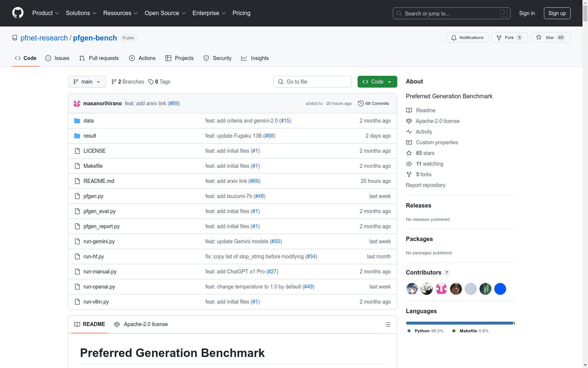Open the pfnet-research organization link
Image resolution: width=588 pixels, height=368 pixels.
pos(44,38)
